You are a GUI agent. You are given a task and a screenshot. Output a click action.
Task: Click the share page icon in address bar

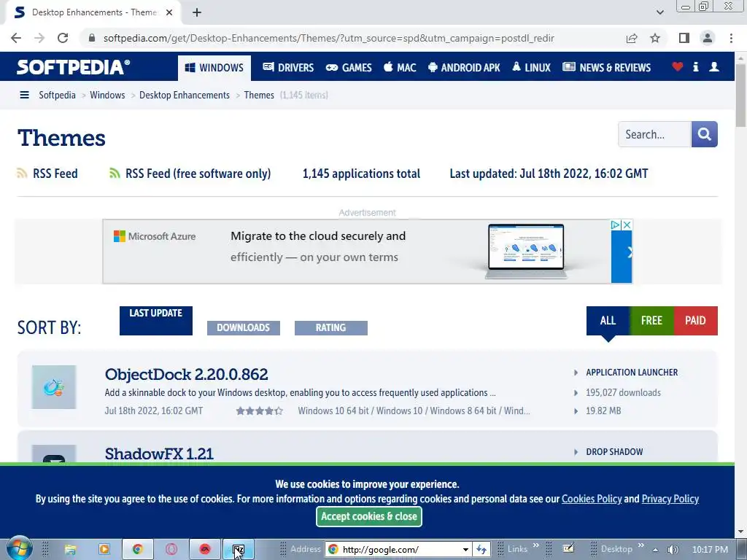[x=632, y=38]
